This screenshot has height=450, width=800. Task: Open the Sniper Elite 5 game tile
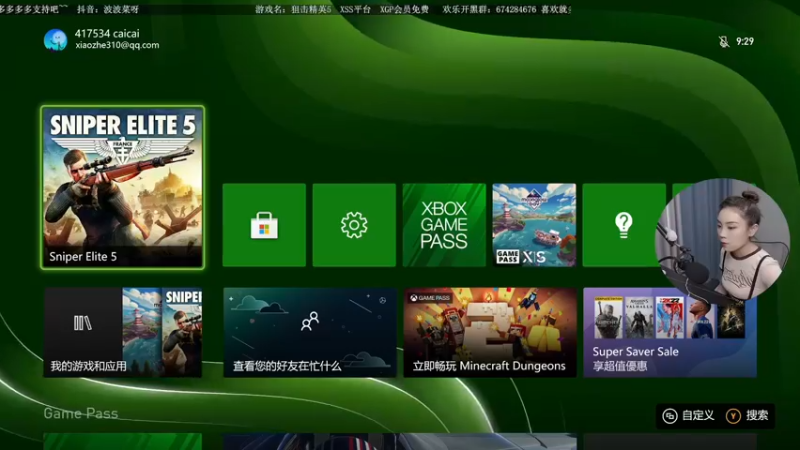[122, 187]
